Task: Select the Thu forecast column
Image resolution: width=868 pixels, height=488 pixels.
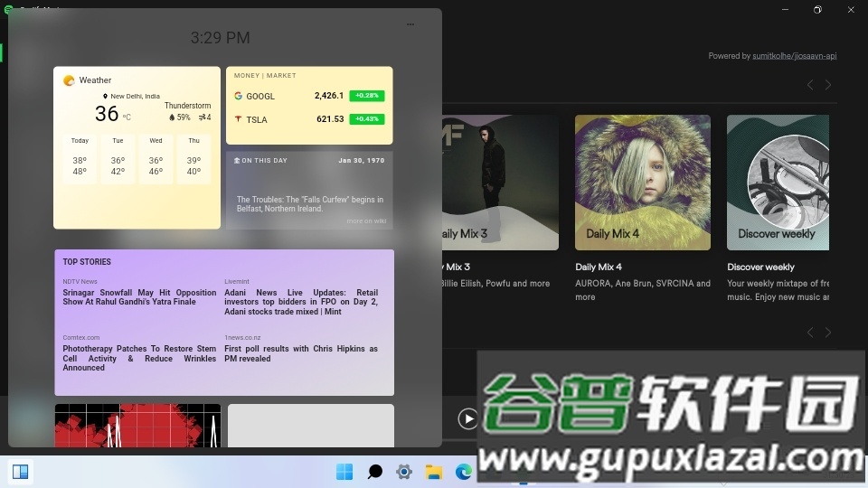Action: (x=193, y=157)
